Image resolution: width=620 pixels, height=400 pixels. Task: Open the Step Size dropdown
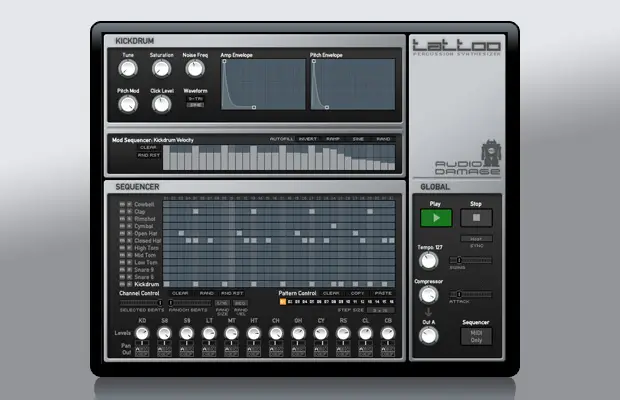coord(380,310)
